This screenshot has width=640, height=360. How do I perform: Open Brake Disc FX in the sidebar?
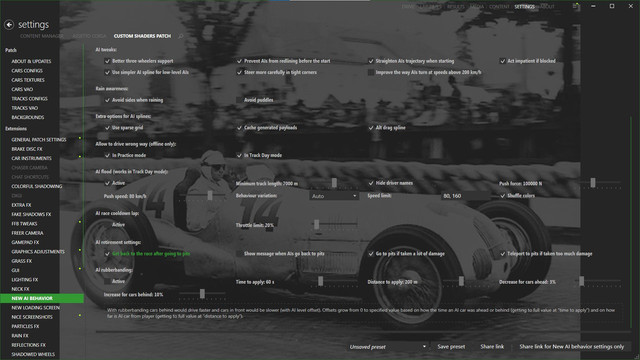pyautogui.click(x=27, y=149)
